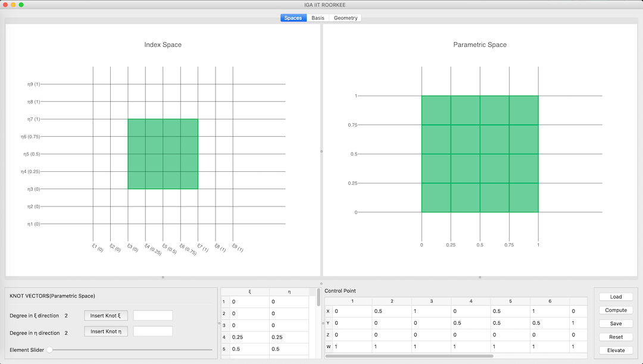The width and height of the screenshot is (643, 364).
Task: Focus the input field beside Insert Knot η
Action: tap(153, 331)
